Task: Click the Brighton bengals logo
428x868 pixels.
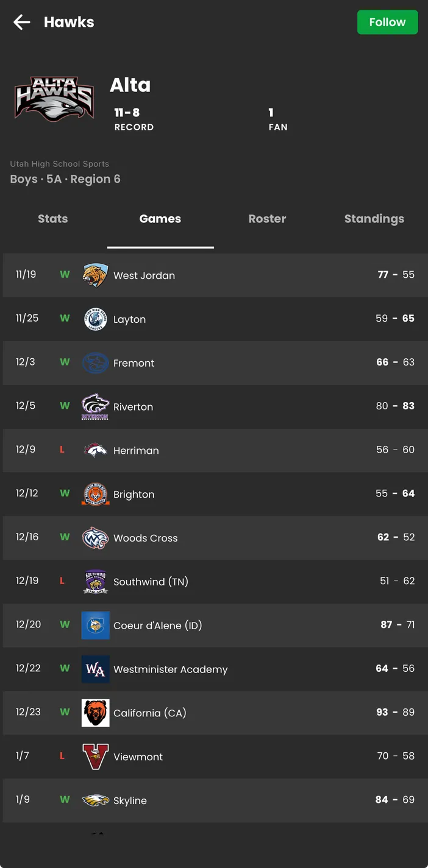Action: click(95, 494)
